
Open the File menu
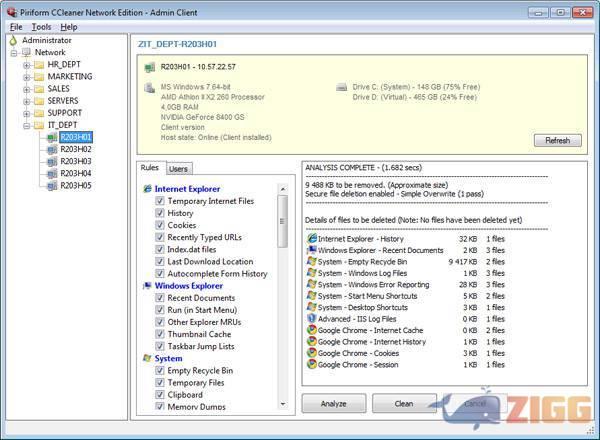(x=16, y=27)
